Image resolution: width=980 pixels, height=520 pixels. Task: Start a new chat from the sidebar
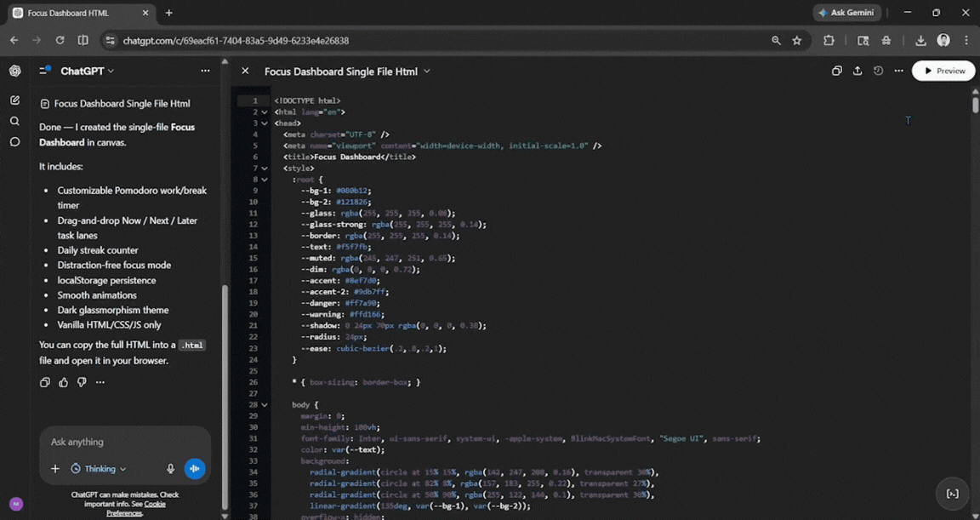[x=14, y=100]
